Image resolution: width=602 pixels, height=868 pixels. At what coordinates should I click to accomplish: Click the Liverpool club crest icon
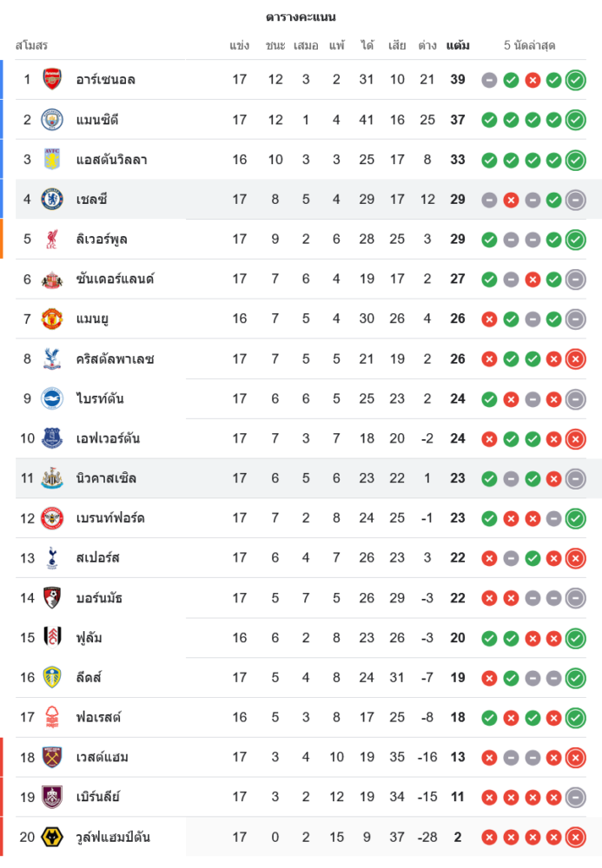click(x=52, y=240)
